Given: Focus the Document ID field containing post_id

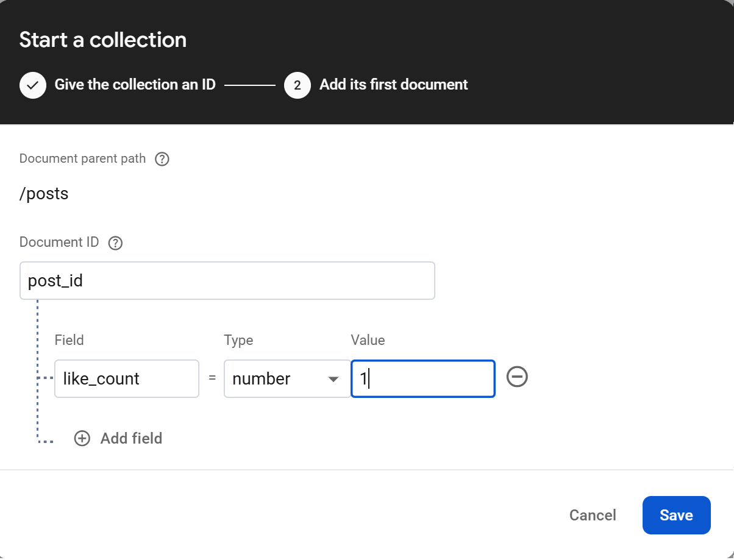Looking at the screenshot, I should click(x=227, y=281).
